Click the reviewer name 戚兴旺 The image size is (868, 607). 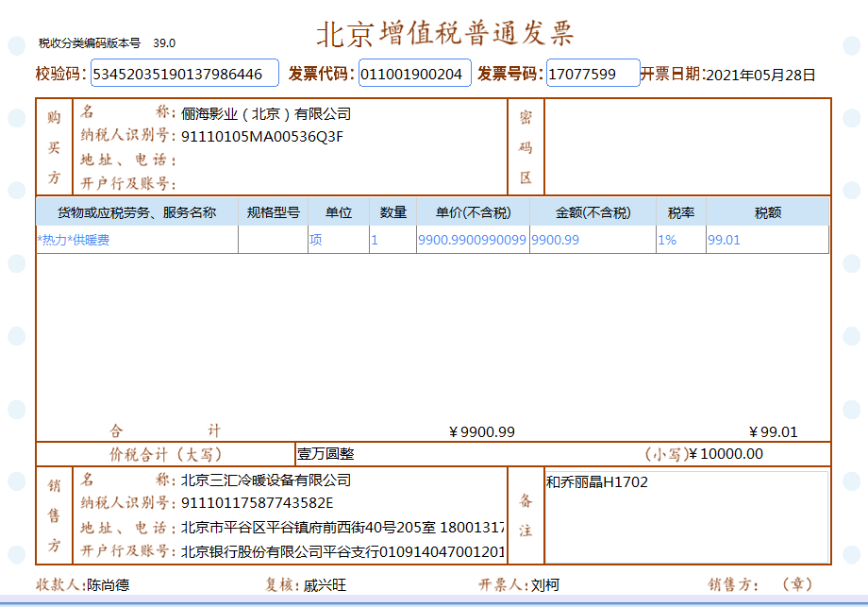click(x=325, y=585)
